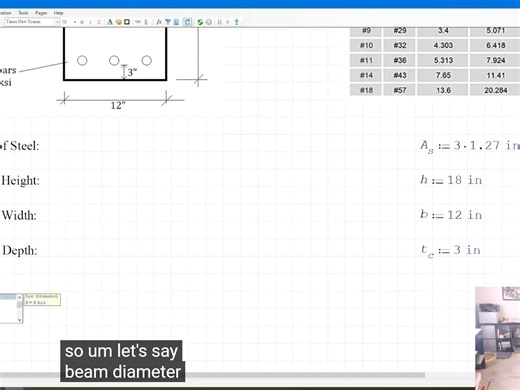
Task: Click the gray circular stop icon
Action: (x=209, y=22)
